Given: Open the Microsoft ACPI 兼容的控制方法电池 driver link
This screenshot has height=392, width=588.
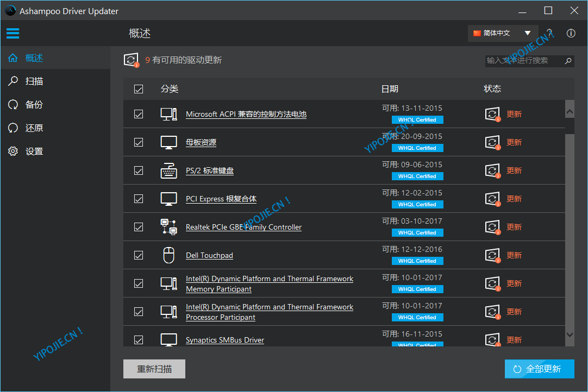Looking at the screenshot, I should coord(246,114).
